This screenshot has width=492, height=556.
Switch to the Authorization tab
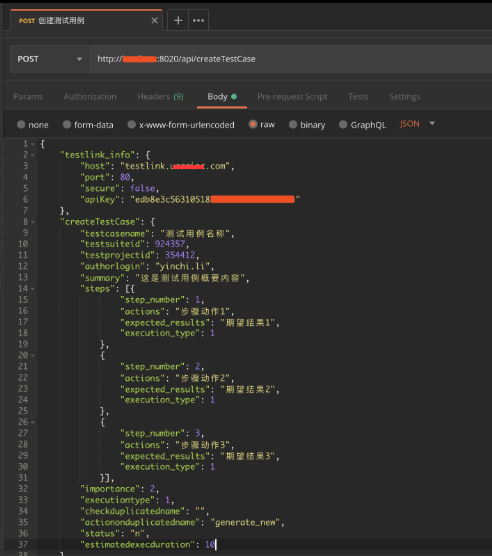[90, 96]
